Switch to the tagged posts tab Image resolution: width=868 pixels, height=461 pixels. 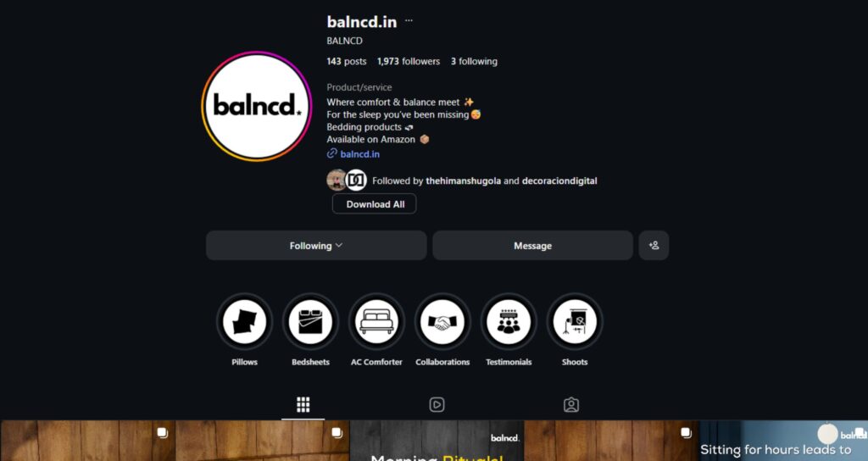570,404
